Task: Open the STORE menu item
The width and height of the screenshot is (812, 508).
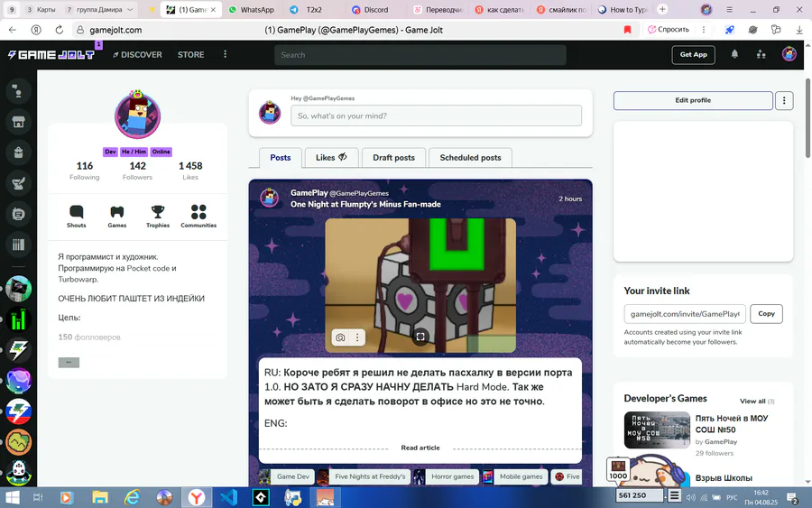Action: [x=190, y=54]
